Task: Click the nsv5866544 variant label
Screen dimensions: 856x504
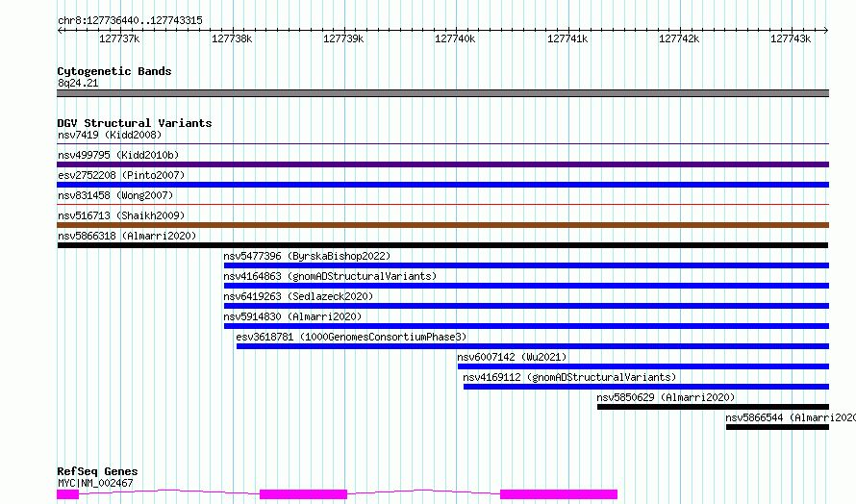Action: point(791,417)
